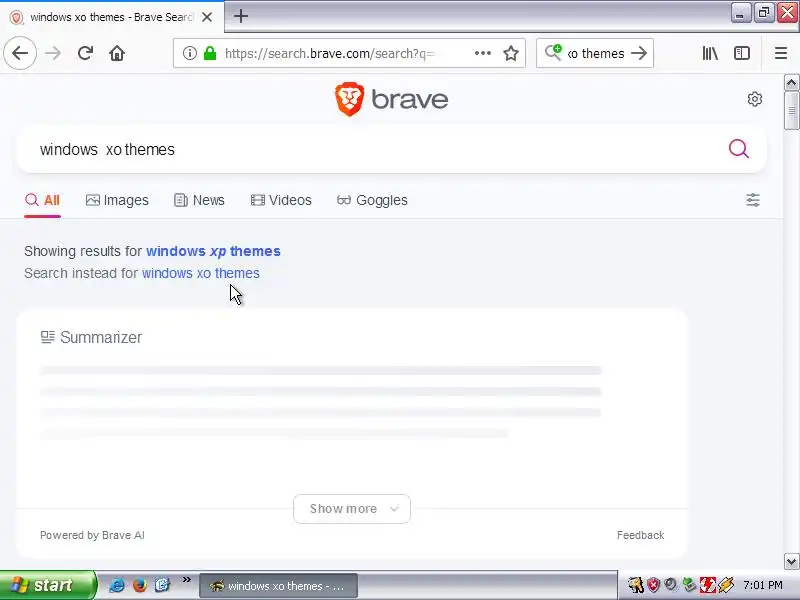Expand the summarizer with Show more
This screenshot has height=600, width=800.
[x=352, y=509]
